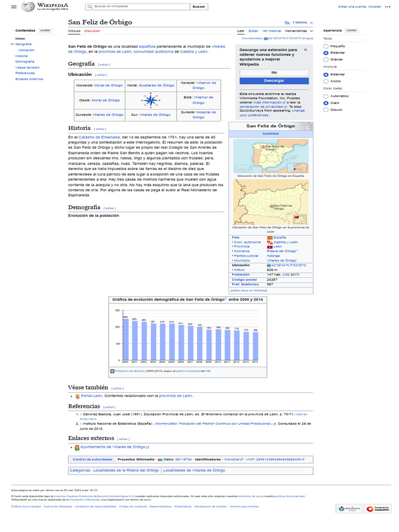Click the Wikidata barcode icon
Image resolution: width=399 pixels, height=532 pixels.
click(x=160, y=460)
